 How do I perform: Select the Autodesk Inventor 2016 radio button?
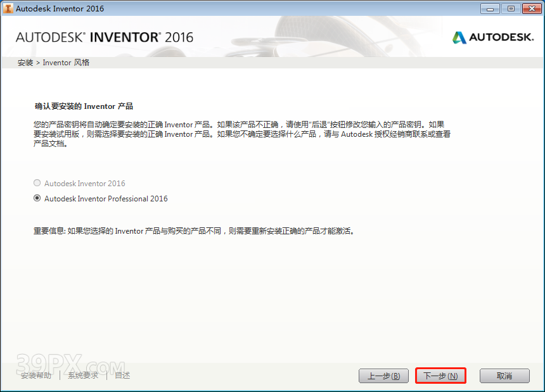tap(37, 183)
